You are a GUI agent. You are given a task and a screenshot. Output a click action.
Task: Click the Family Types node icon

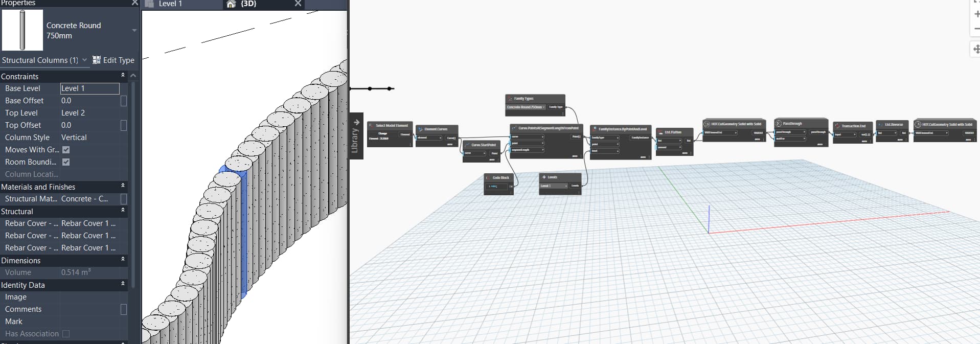[x=510, y=98]
